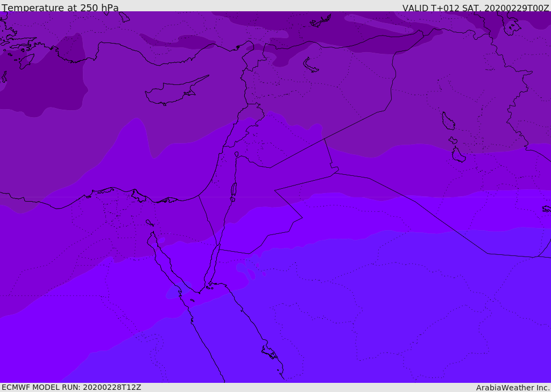Click the 'ECMWF MODEL RUN: 20200228T12Z' text
This screenshot has width=551, height=392.
(x=72, y=388)
